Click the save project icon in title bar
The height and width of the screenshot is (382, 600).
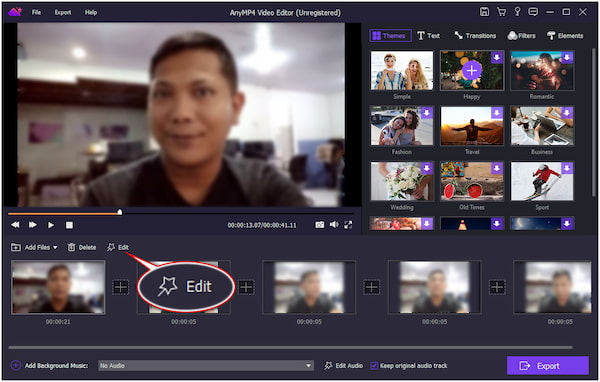click(x=484, y=12)
